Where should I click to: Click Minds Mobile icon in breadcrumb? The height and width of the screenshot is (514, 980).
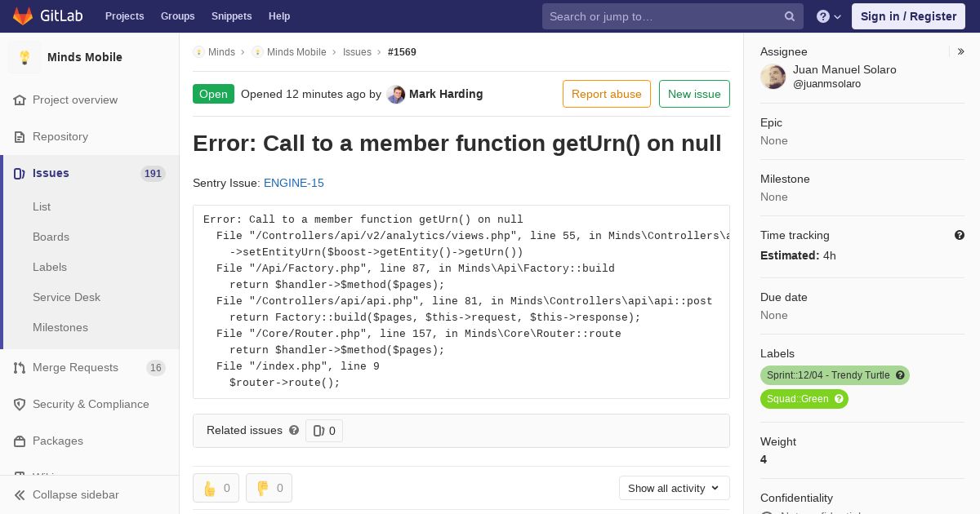pos(257,51)
